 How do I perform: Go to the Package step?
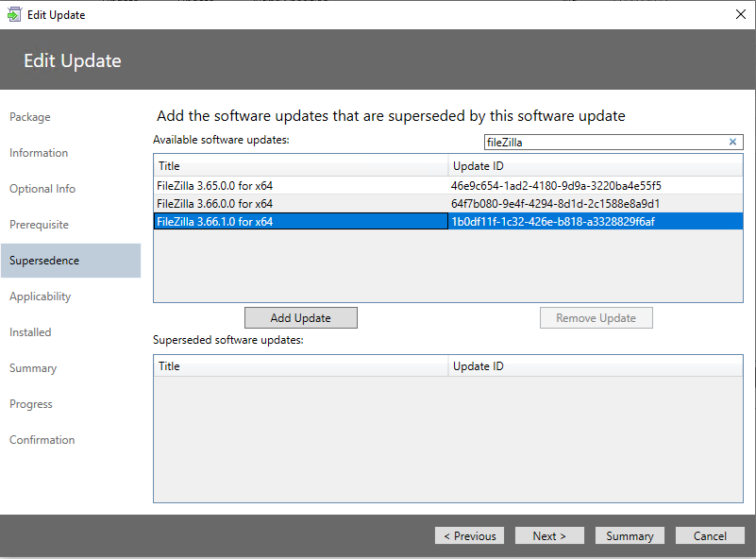point(30,117)
